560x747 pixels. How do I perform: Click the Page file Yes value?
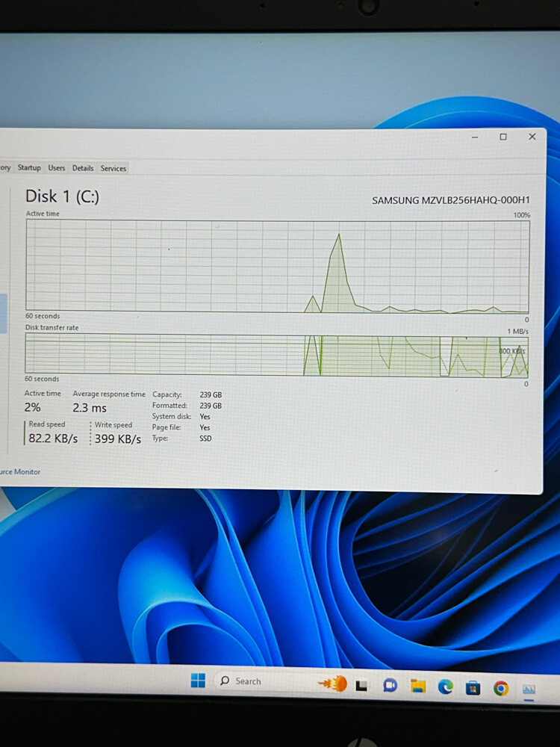pyautogui.click(x=205, y=427)
